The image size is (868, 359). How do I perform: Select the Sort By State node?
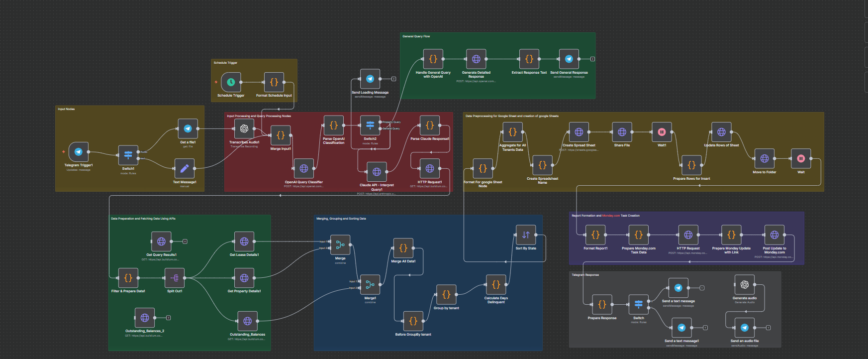pos(526,235)
